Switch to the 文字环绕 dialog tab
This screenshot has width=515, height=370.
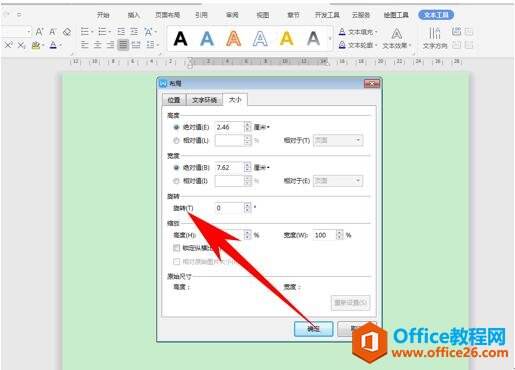coord(205,100)
